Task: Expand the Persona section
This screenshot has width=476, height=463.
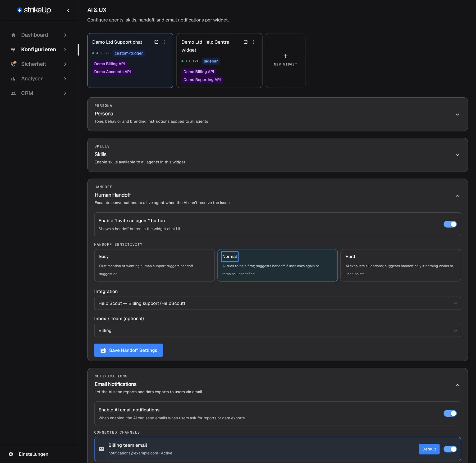Action: coord(457,115)
